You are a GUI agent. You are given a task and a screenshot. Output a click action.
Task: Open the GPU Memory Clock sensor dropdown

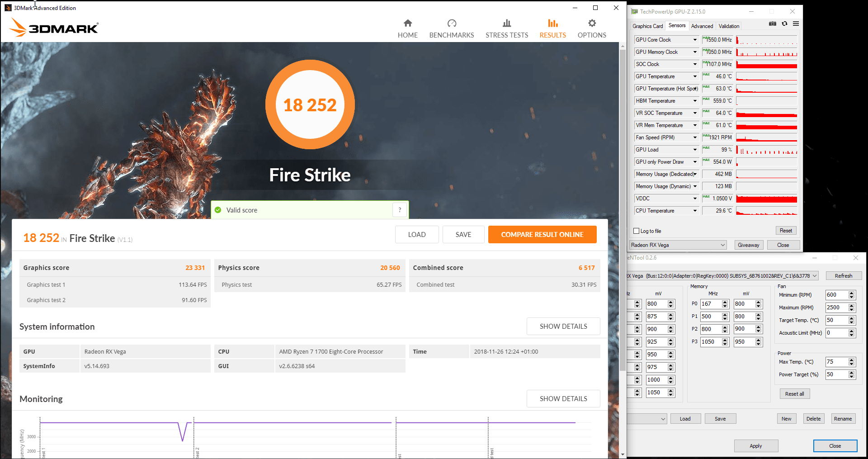point(695,52)
